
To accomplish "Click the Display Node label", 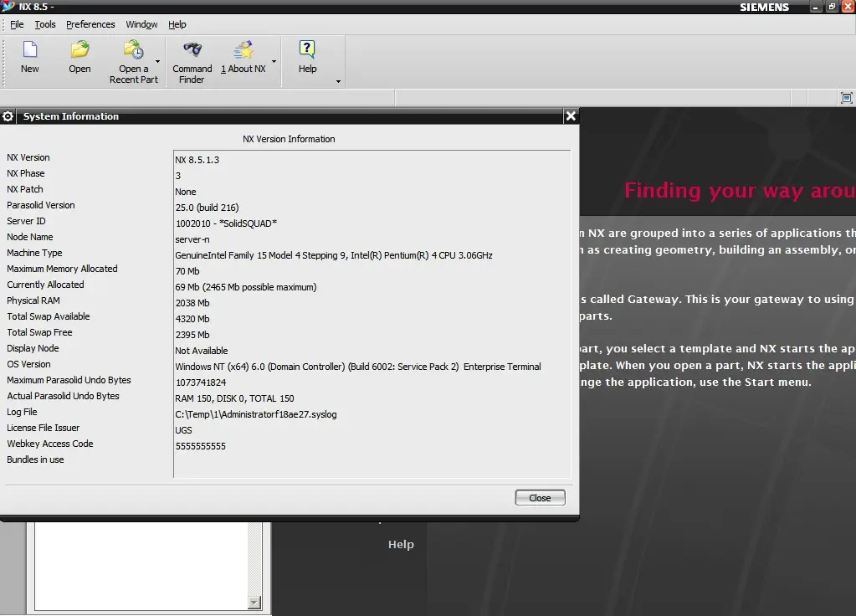I will point(33,348).
